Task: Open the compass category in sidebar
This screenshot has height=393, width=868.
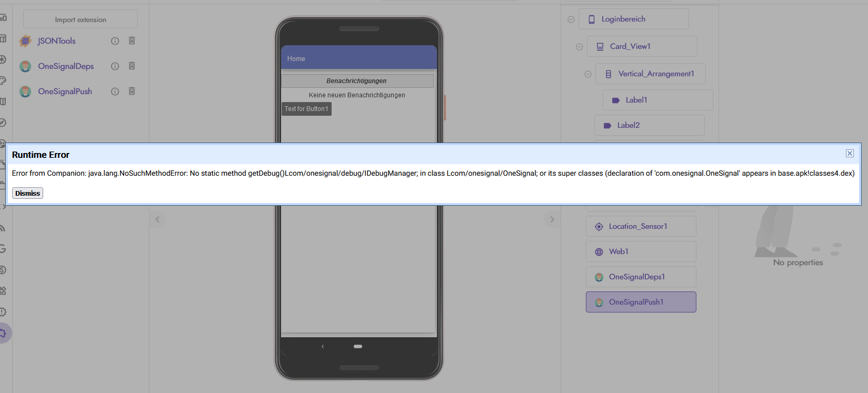Action: [3, 123]
